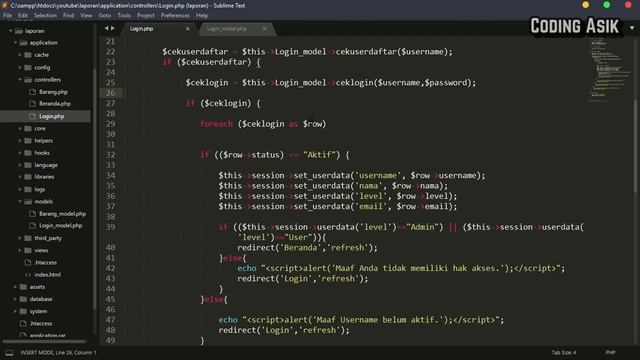640x360 pixels.
Task: Expand the system folder
Action: (16, 311)
